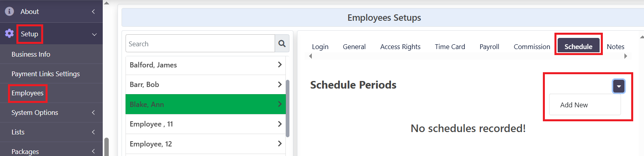This screenshot has width=644, height=156.
Task: Expand the Lists submenu
Action: click(x=93, y=132)
